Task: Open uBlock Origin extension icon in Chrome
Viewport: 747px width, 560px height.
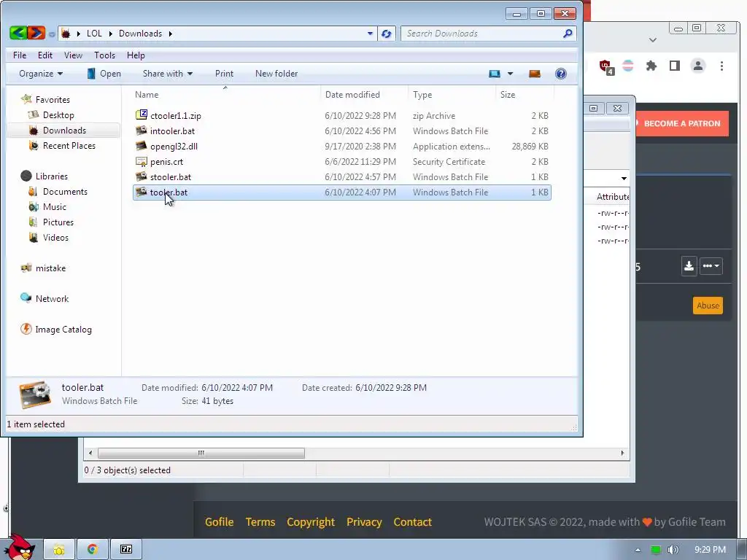Action: [x=606, y=66]
